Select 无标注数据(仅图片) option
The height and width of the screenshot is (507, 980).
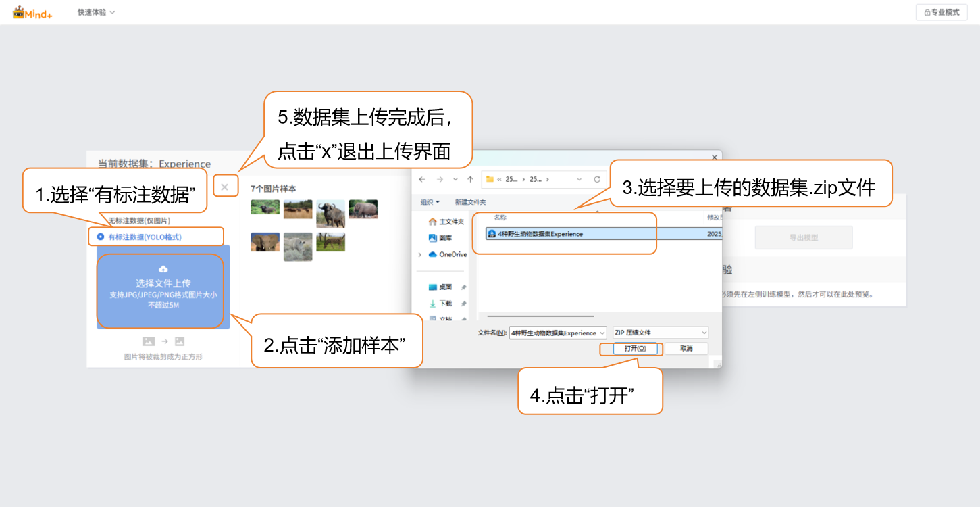140,221
